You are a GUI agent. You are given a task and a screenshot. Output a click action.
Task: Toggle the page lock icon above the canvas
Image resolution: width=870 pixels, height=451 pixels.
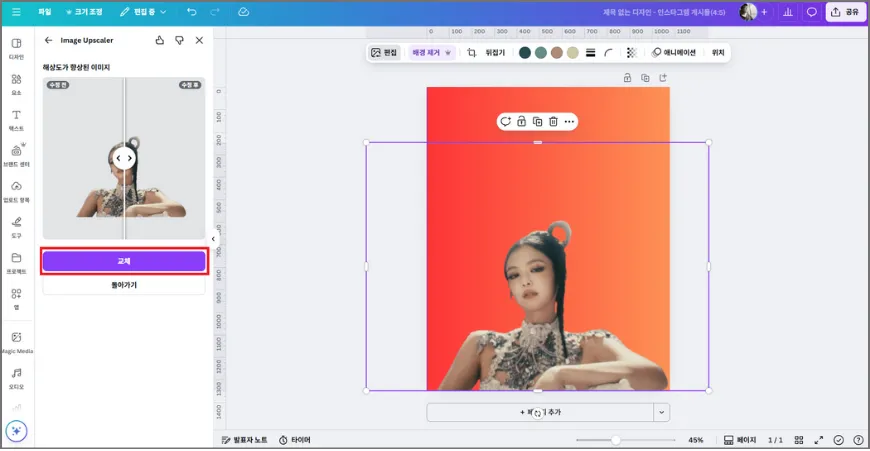tap(627, 77)
